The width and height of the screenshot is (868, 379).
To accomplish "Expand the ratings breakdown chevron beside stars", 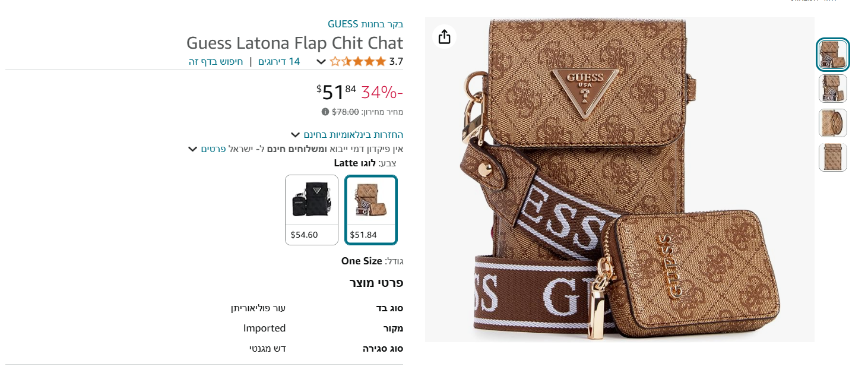I will coord(321,62).
